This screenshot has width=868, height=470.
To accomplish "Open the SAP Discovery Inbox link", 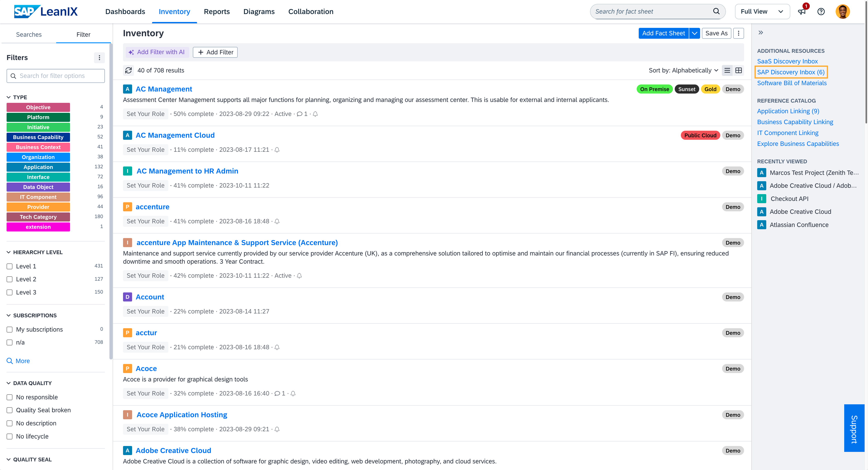I will pos(791,72).
